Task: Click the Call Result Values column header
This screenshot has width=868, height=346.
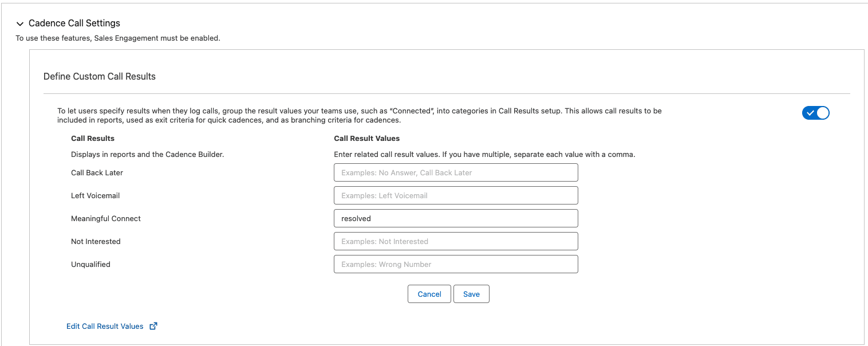Action: pyautogui.click(x=366, y=138)
